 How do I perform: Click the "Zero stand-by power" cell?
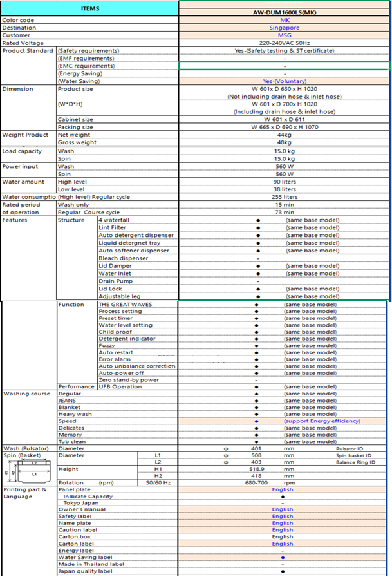click(138, 380)
